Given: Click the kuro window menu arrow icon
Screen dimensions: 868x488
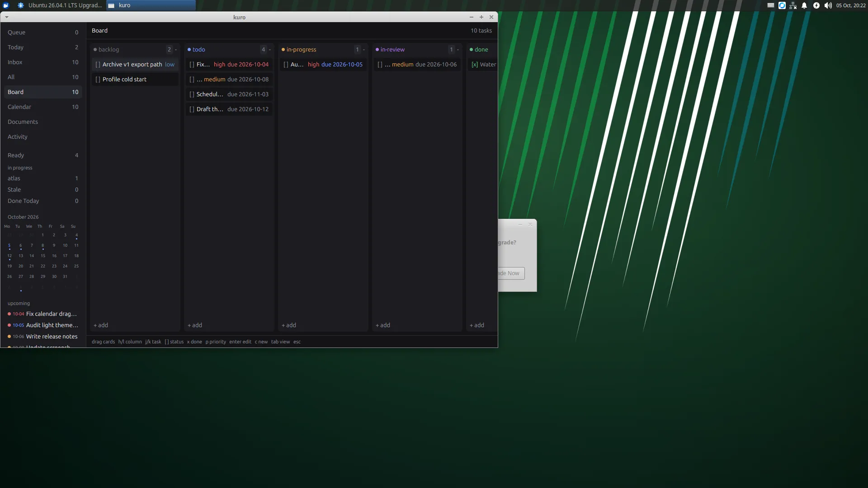Looking at the screenshot, I should (x=7, y=17).
